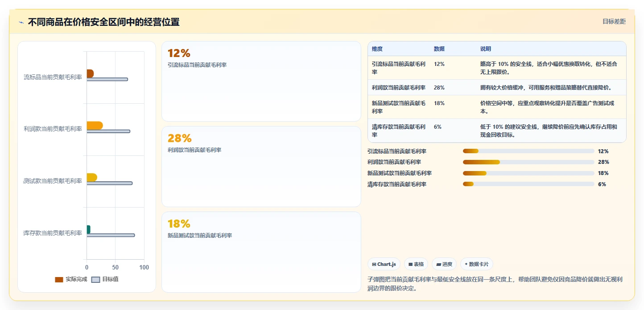
Task: Click table cell 利润款当前贡献毛利率
Action: pyautogui.click(x=399, y=87)
